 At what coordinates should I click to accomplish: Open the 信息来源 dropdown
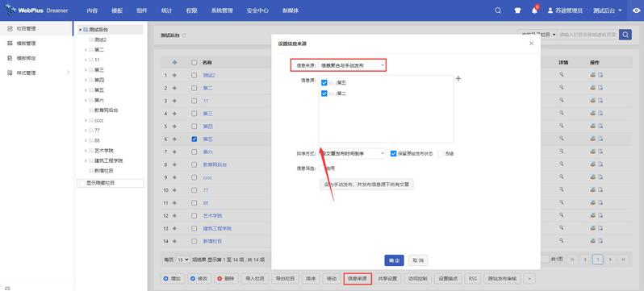tap(353, 64)
